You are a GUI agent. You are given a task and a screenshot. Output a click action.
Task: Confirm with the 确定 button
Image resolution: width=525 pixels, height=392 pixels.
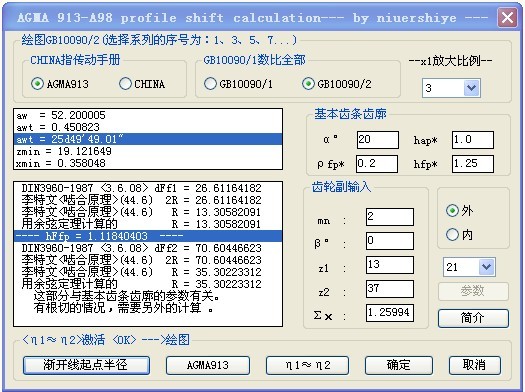[398, 365]
